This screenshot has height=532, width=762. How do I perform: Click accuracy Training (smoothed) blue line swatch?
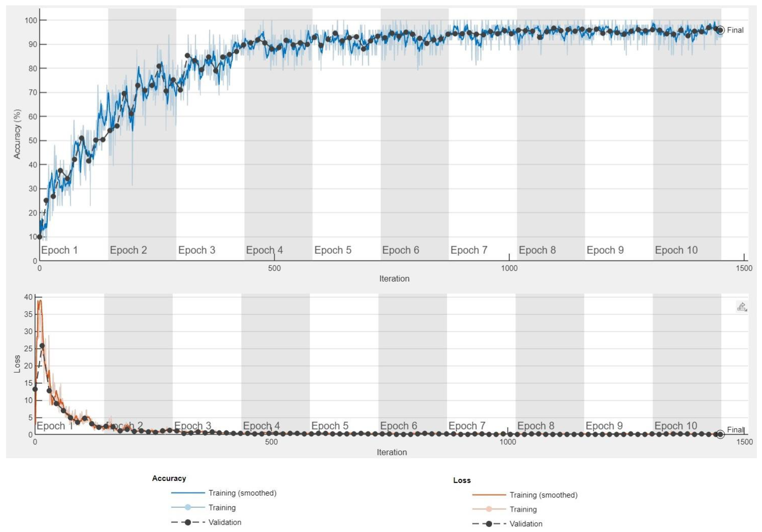(x=188, y=493)
